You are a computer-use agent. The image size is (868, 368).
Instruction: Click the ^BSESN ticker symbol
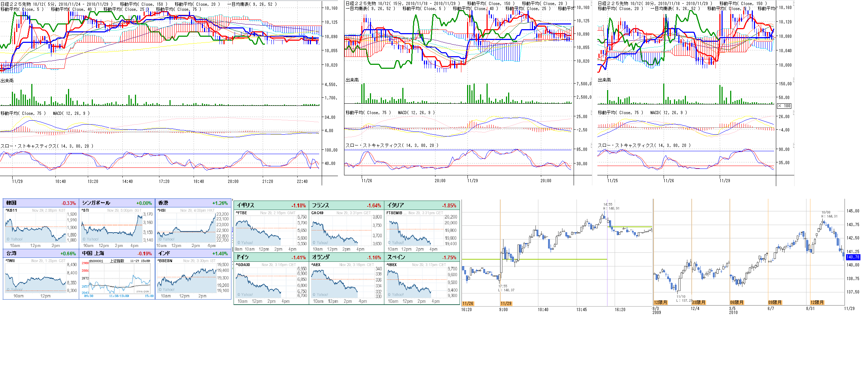point(165,261)
